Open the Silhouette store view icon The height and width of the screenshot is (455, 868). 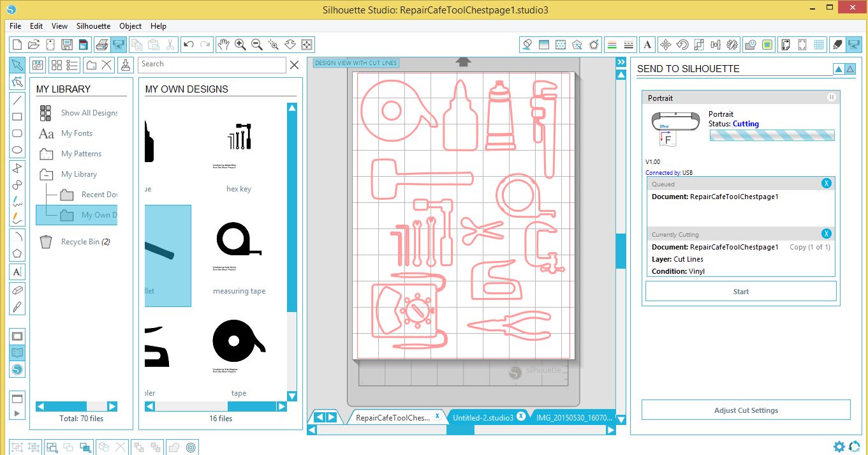pos(17,369)
